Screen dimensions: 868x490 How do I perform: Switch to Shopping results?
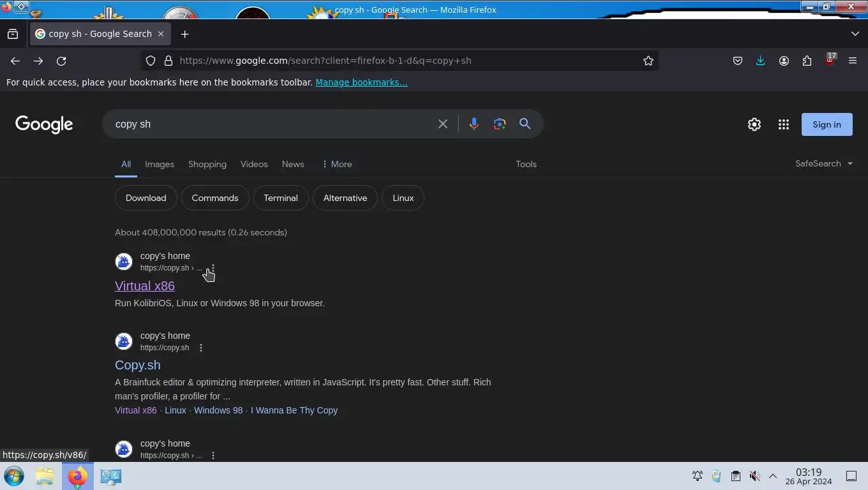(207, 164)
